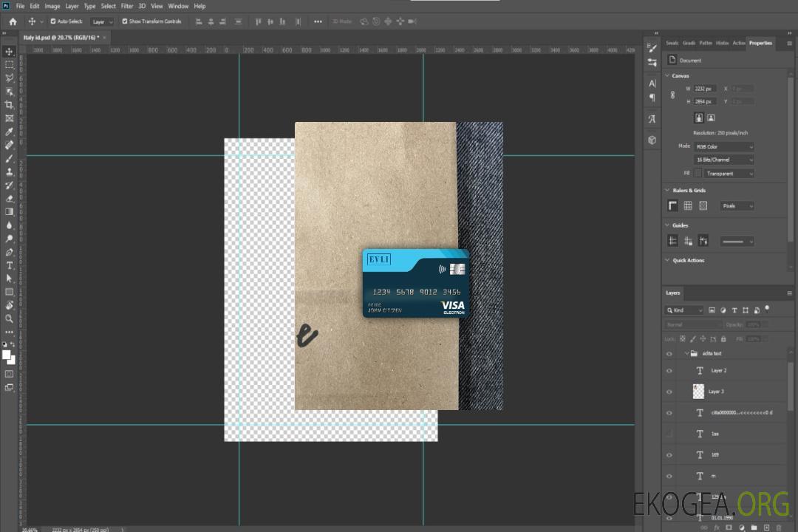The height and width of the screenshot is (532, 798).
Task: Hide the 'Layer 3' layer
Action: click(x=669, y=392)
